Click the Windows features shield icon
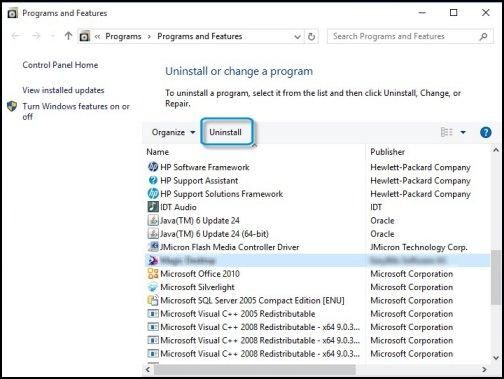 pos(12,106)
